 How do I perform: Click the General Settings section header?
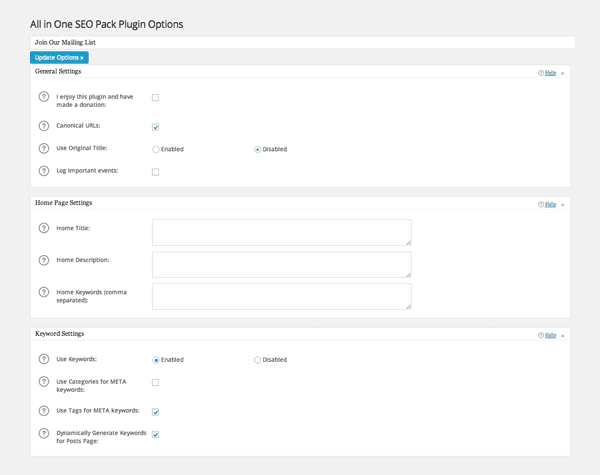tap(58, 71)
